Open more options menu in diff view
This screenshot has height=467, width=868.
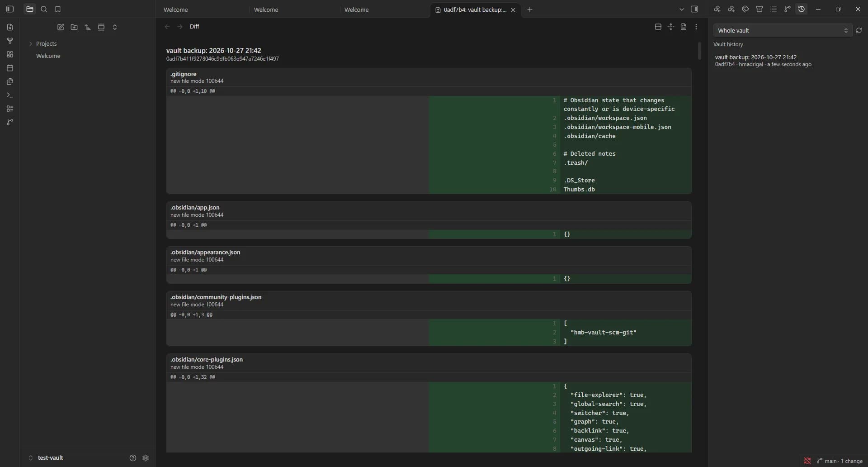click(696, 27)
